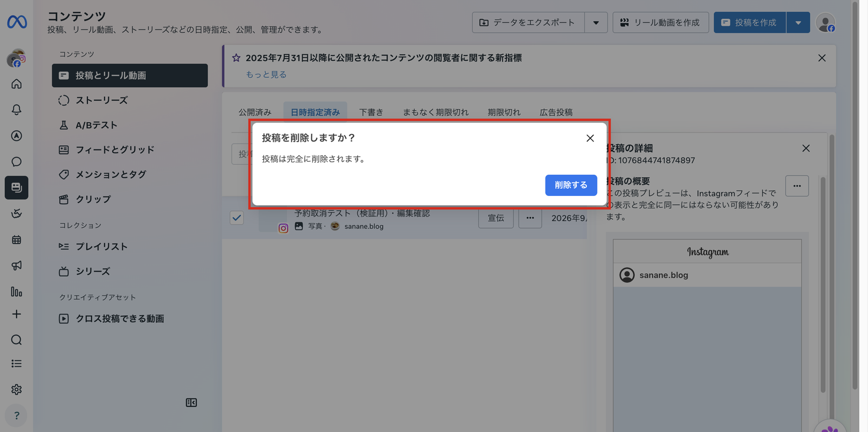
Task: Open the three-dots menu in 投稿の概要
Action: coord(797,186)
